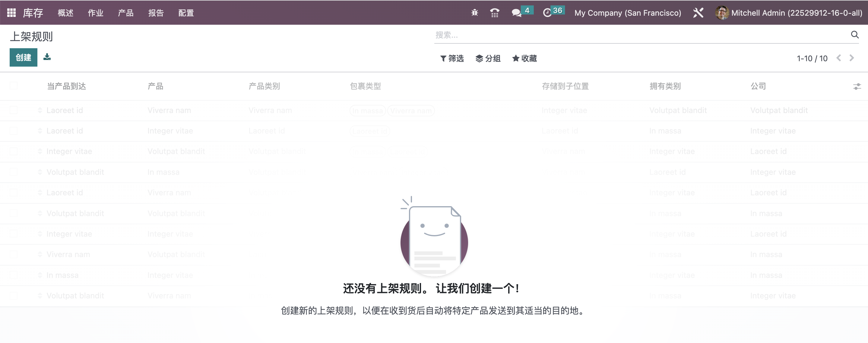Check the Viverra nam row checkbox

[14, 254]
